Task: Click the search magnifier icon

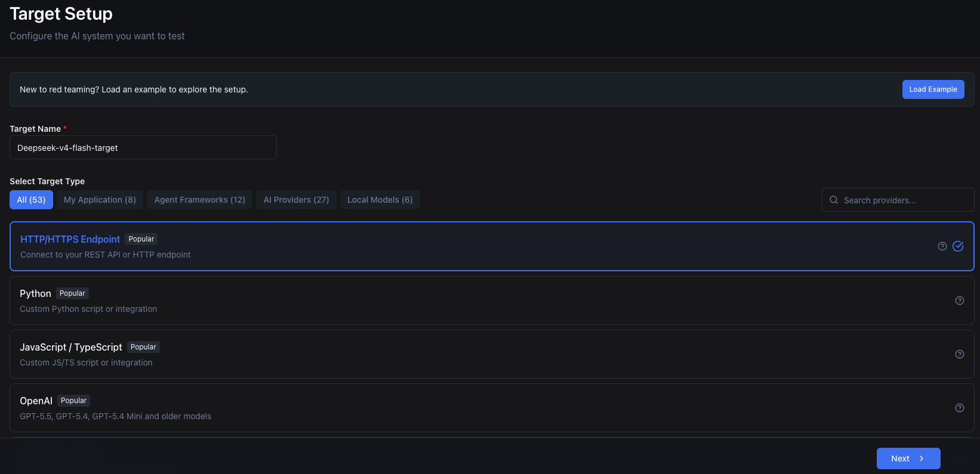Action: tap(834, 200)
